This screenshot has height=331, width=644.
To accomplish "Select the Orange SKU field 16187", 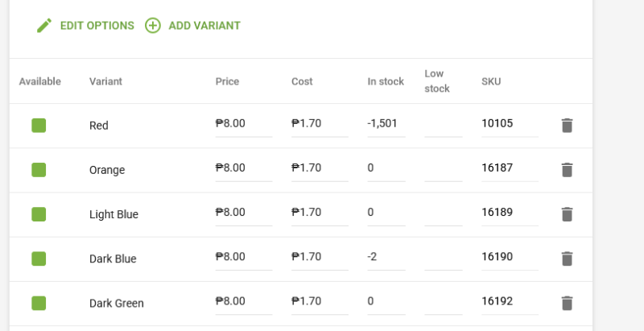I will pyautogui.click(x=510, y=169).
